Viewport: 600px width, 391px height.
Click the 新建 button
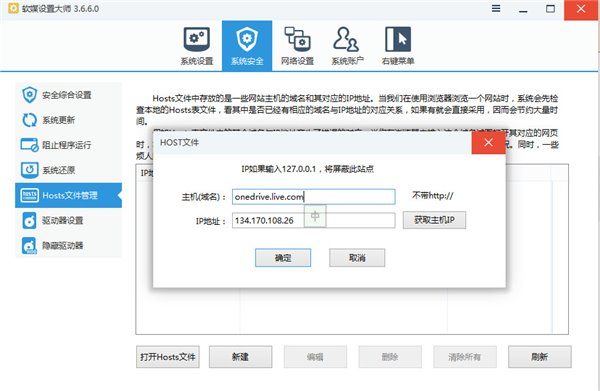click(x=240, y=357)
